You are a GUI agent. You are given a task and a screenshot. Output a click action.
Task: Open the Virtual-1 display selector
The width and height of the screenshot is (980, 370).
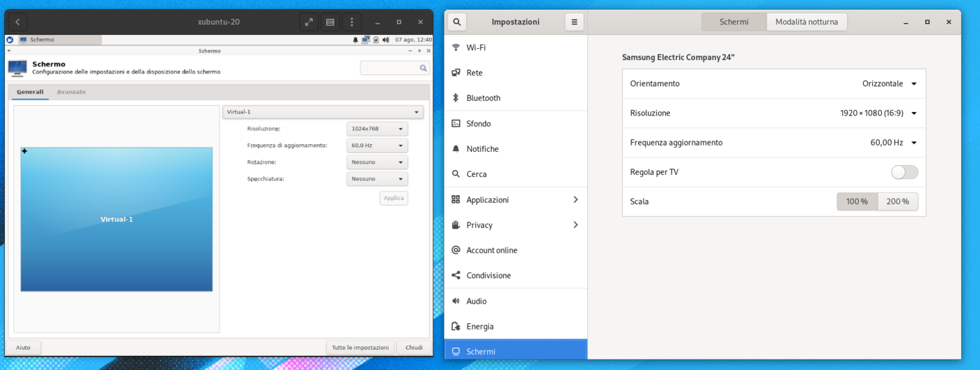(323, 112)
